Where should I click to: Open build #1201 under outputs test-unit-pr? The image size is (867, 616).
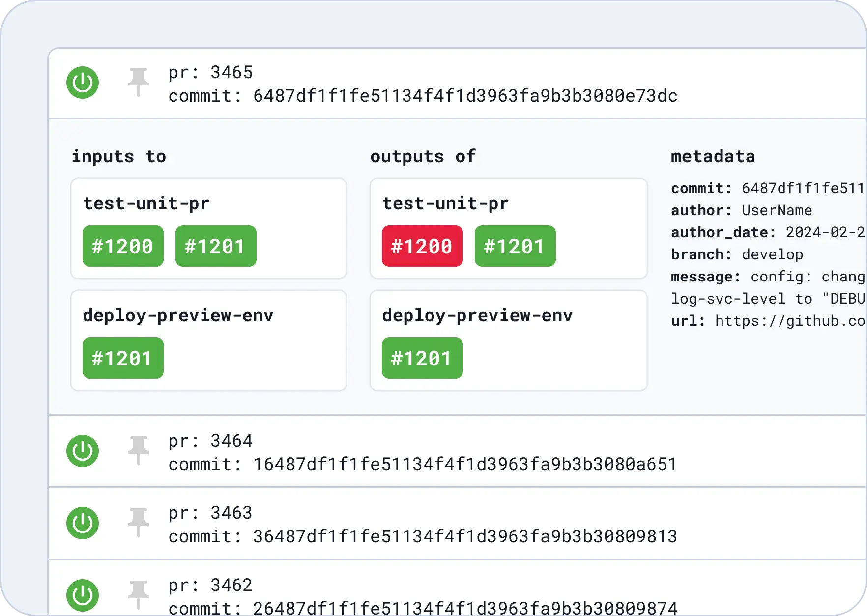click(x=515, y=246)
